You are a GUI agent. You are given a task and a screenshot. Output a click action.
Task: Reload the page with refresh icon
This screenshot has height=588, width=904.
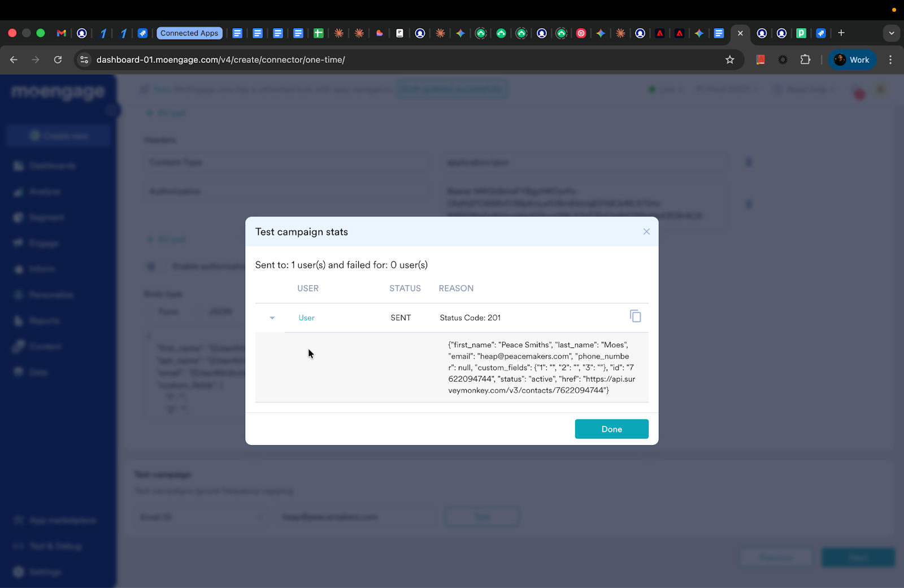click(x=58, y=60)
